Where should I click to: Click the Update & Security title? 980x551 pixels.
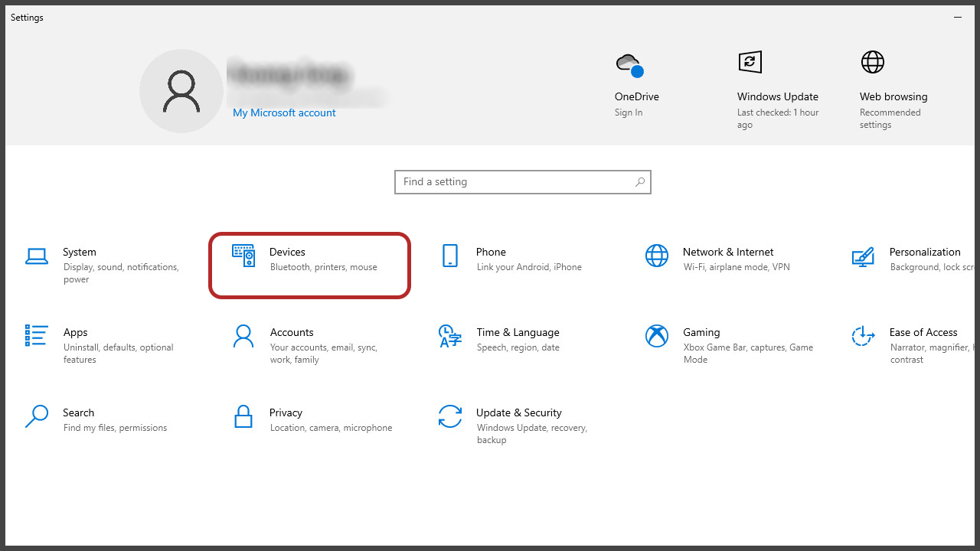[518, 412]
